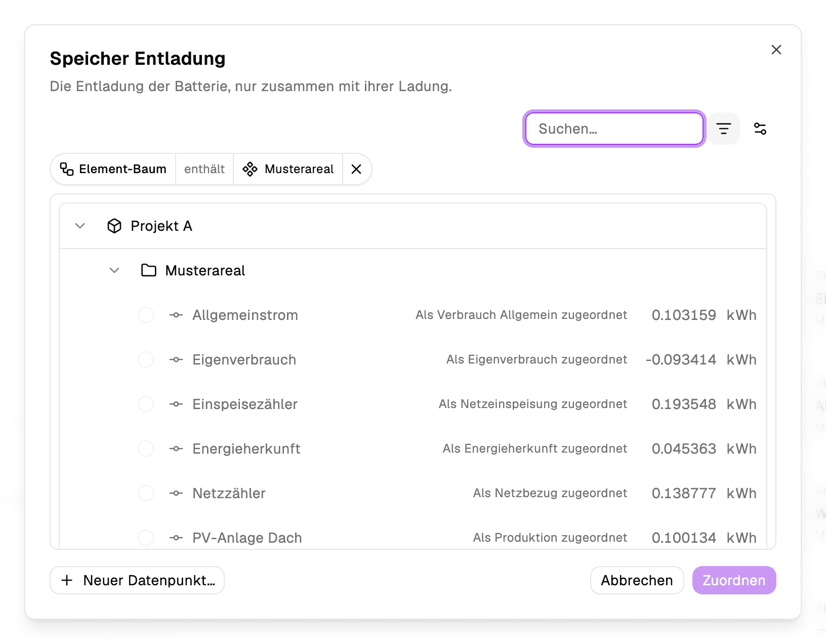Select the Einspeisezähler radio button
Screen dimensions: 826x644
[x=146, y=404]
